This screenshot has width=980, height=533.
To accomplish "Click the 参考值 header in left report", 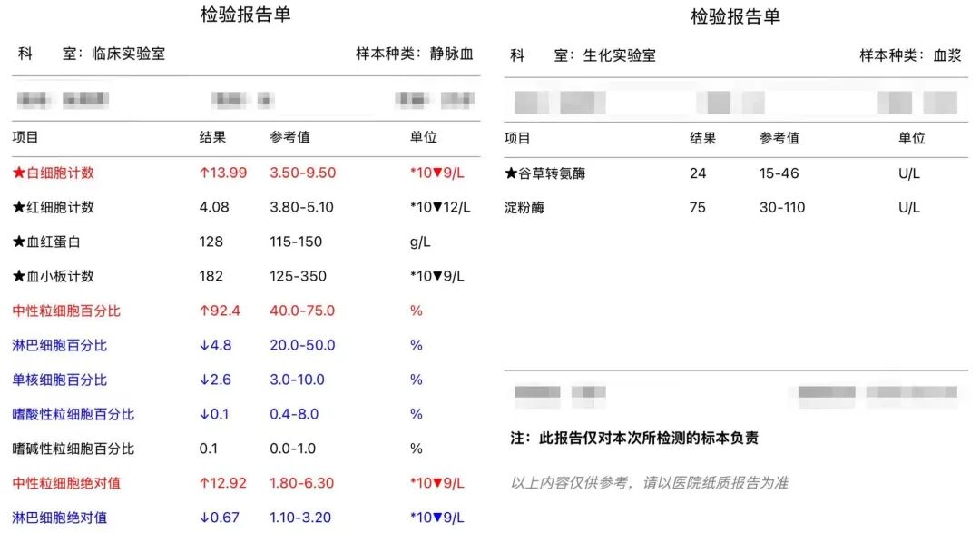I will pyautogui.click(x=289, y=137).
